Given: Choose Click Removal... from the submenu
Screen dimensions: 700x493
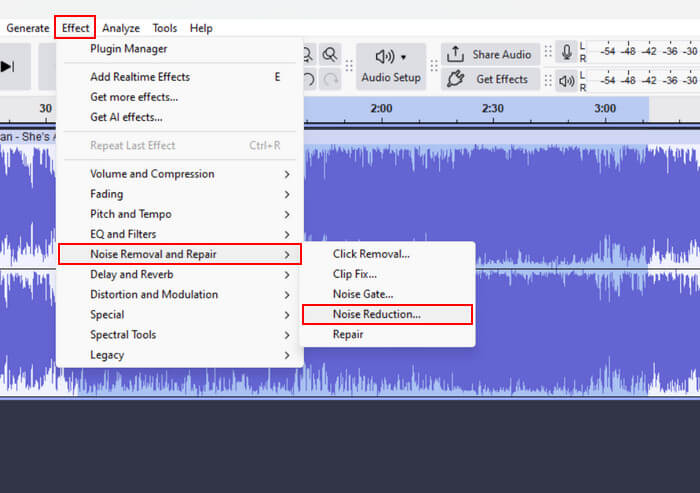Looking at the screenshot, I should [388, 254].
